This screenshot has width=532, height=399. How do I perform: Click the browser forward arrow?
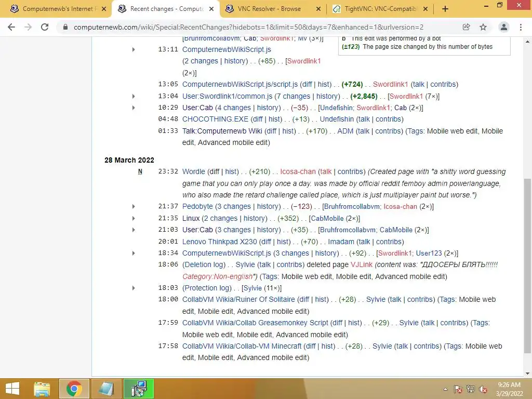[x=28, y=27]
